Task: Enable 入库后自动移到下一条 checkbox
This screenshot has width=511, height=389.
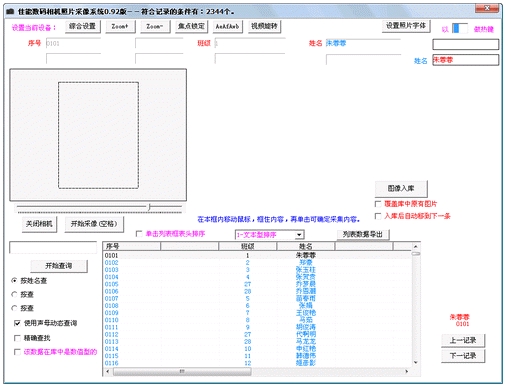Action: click(378, 216)
